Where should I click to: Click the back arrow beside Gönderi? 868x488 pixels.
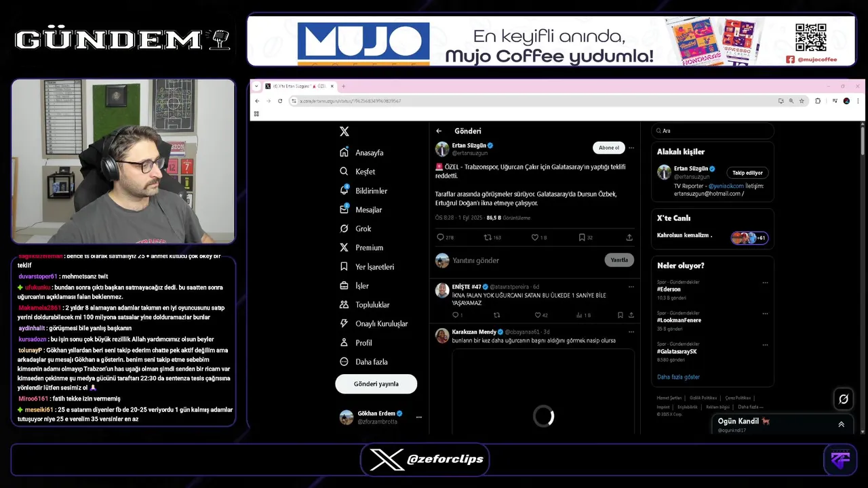click(x=439, y=131)
